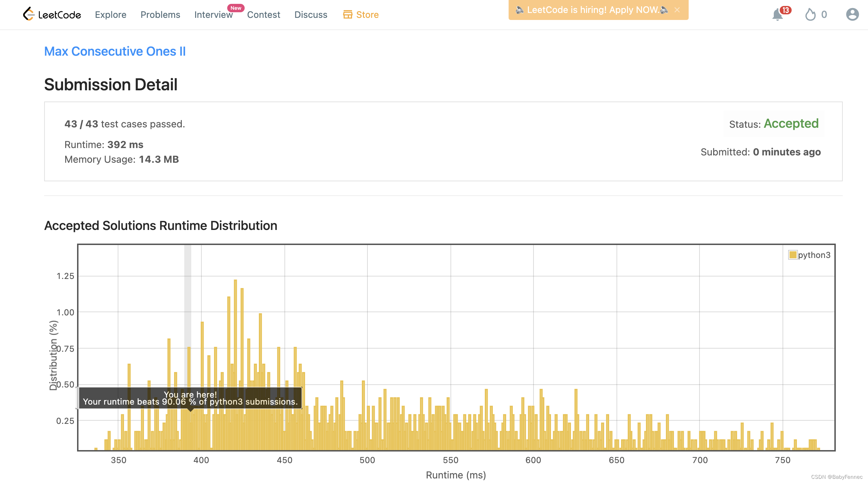868x483 pixels.
Task: Click the Store shop icon
Action: pyautogui.click(x=347, y=15)
